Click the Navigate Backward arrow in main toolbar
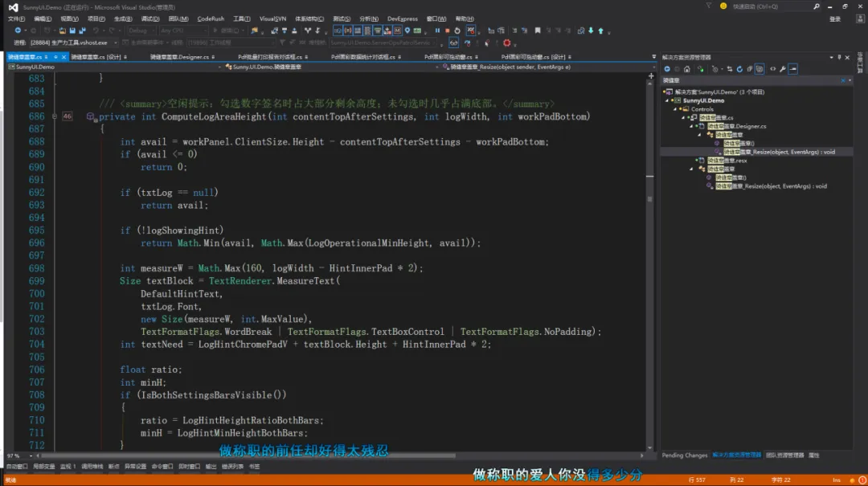868x486 pixels. point(18,31)
